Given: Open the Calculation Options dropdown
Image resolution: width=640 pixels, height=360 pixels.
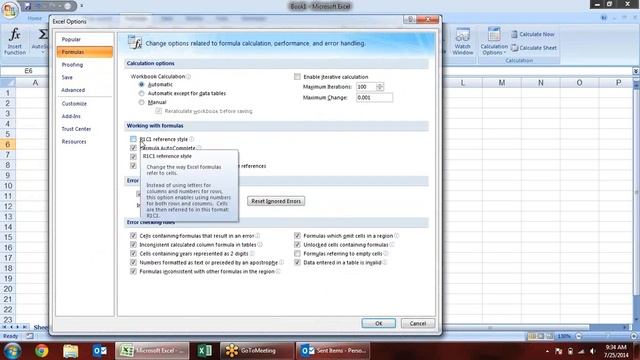Looking at the screenshot, I should coord(493,41).
